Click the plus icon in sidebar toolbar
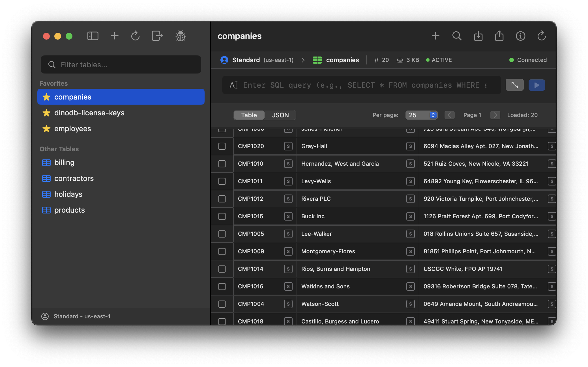 (115, 36)
